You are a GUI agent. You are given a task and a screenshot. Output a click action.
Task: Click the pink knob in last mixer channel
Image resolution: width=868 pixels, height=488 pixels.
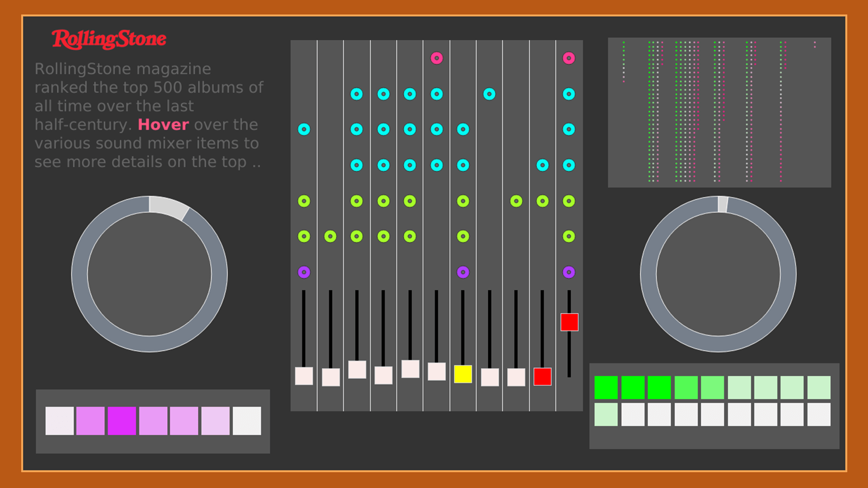[x=569, y=58]
